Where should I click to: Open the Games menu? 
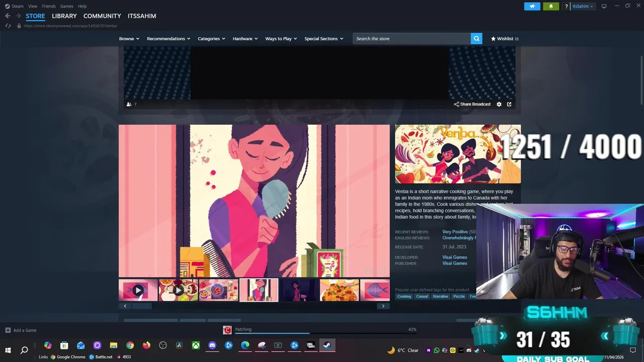(67, 6)
